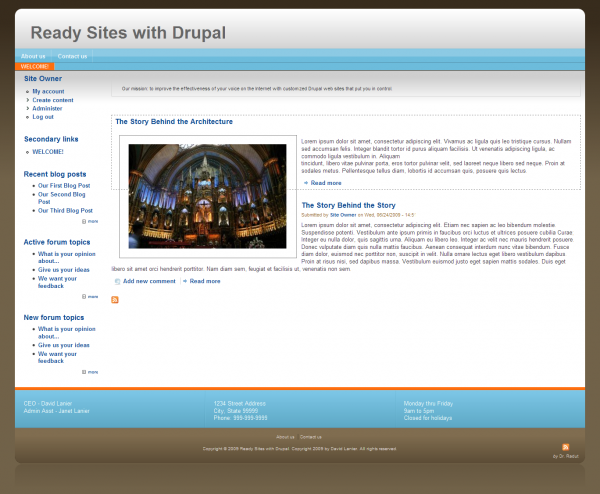Click the Add new comment icon
The width and height of the screenshot is (600, 494).
point(117,281)
